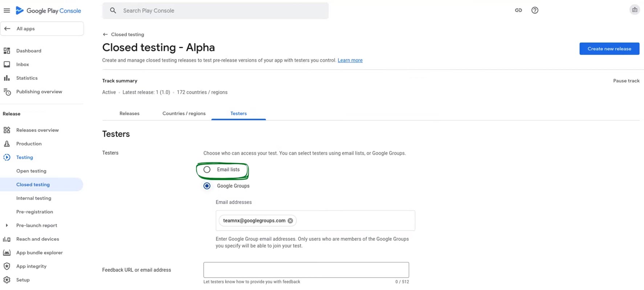Expand the Pre-launch report section

7,225
